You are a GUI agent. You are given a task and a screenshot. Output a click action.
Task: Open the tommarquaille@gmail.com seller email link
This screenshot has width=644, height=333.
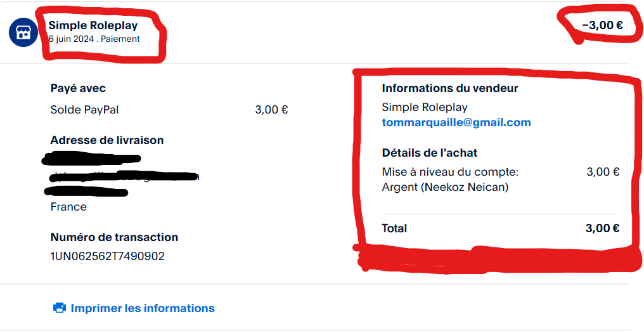pyautogui.click(x=456, y=122)
